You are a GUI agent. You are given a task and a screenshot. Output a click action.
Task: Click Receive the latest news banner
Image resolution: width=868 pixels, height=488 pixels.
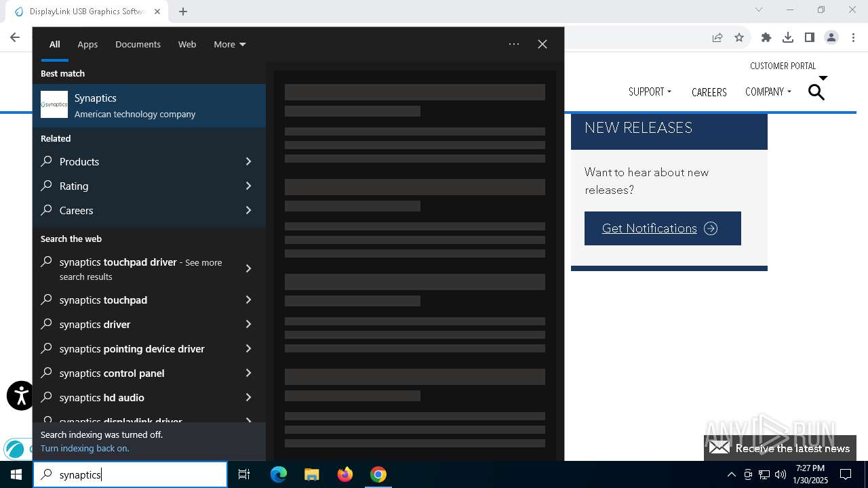click(x=780, y=448)
